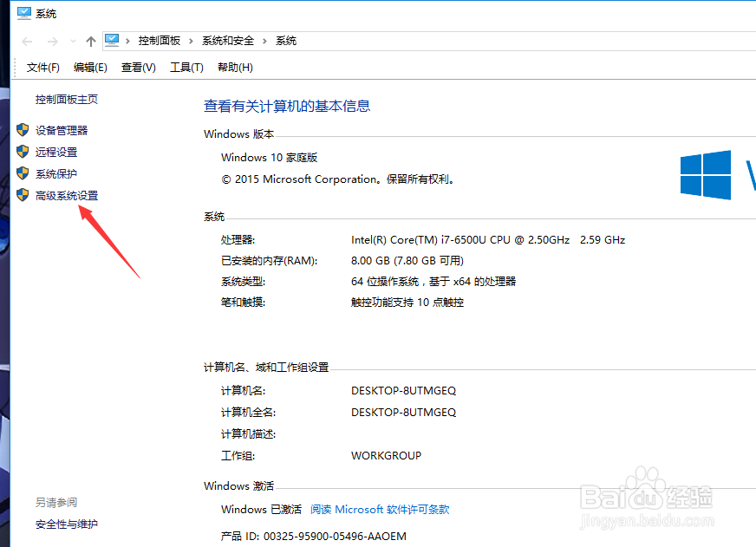This screenshot has width=756, height=547.
Task: Click the Forward navigation arrow
Action: (x=53, y=42)
